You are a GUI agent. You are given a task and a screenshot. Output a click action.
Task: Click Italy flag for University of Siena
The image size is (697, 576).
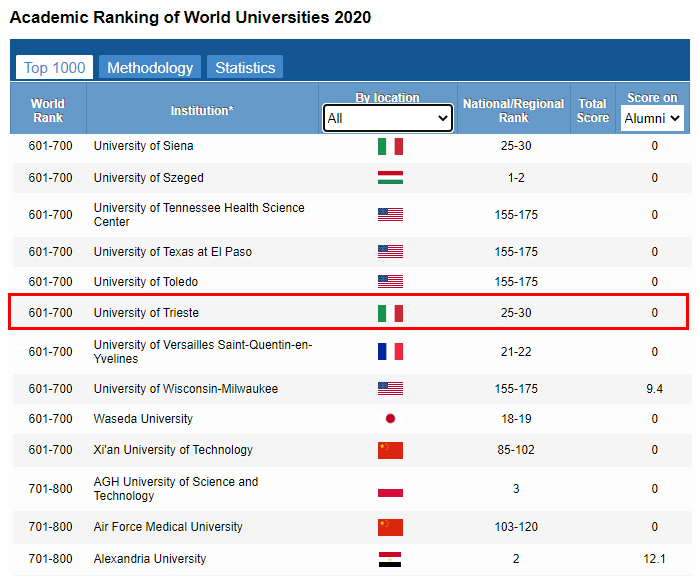[390, 146]
